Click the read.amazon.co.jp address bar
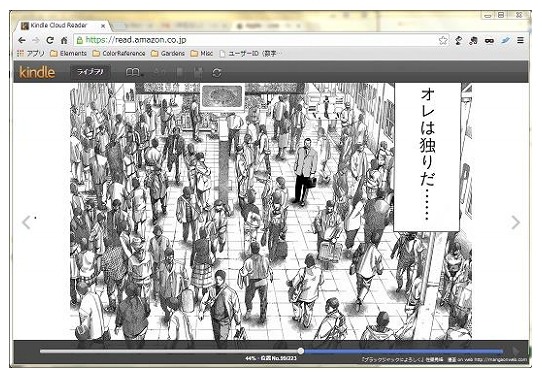Image resolution: width=542 pixels, height=379 pixels. pos(261,40)
